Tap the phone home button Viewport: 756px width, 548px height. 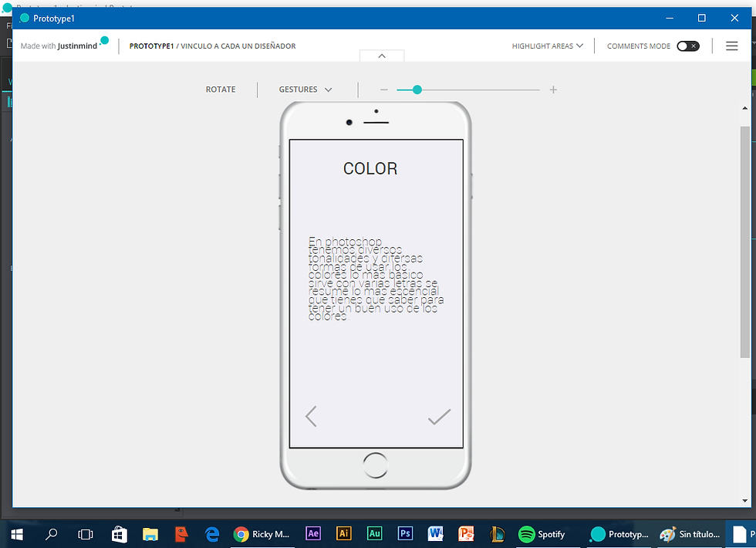[375, 465]
